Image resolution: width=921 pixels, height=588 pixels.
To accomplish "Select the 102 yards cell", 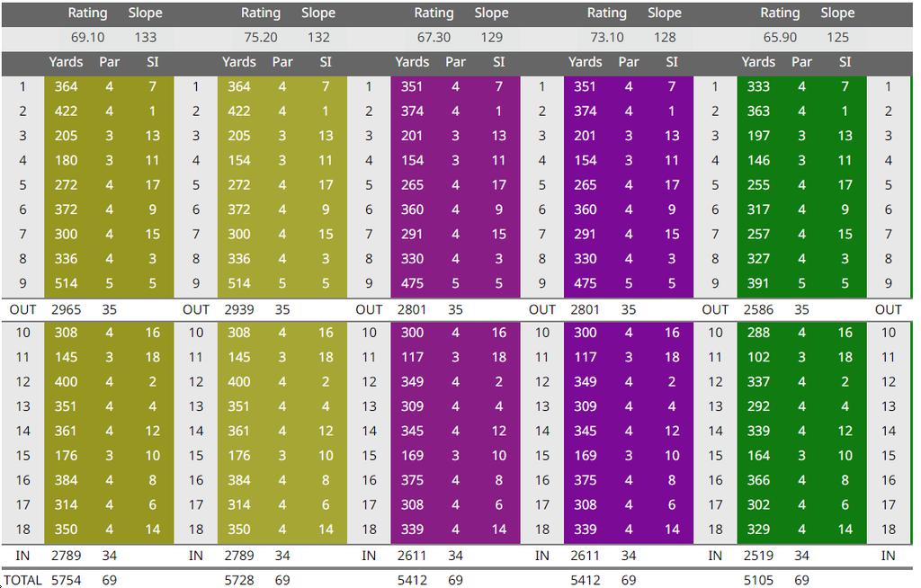I will pos(758,357).
